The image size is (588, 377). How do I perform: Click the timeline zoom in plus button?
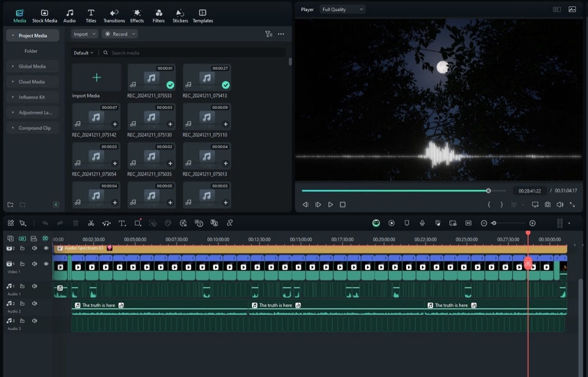(x=532, y=223)
